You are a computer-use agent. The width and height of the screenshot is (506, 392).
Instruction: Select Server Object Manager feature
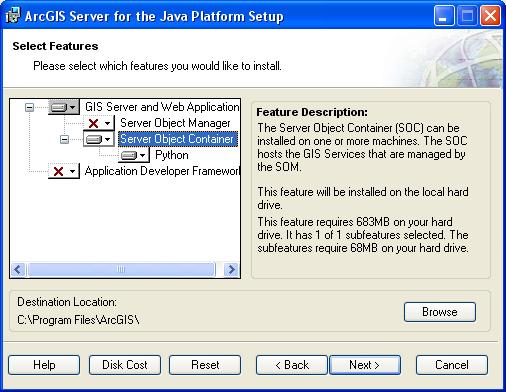pyautogui.click(x=175, y=123)
